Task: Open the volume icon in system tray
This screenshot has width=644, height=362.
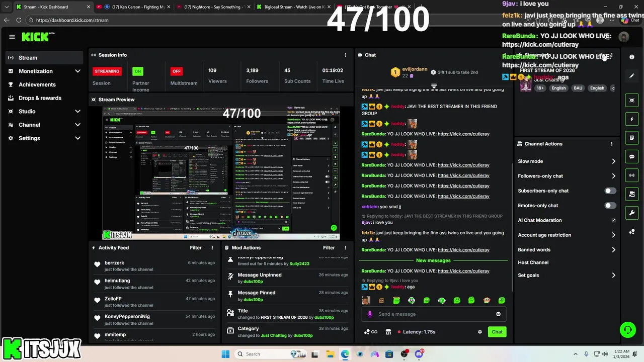Action: coord(604,354)
